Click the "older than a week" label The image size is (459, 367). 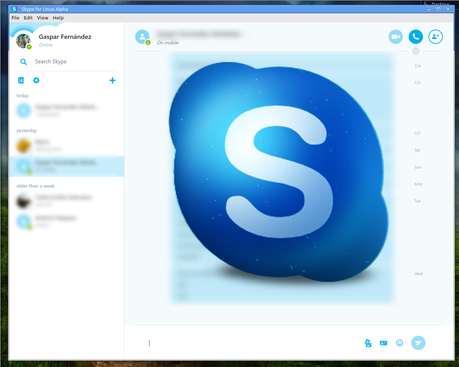[x=35, y=186]
